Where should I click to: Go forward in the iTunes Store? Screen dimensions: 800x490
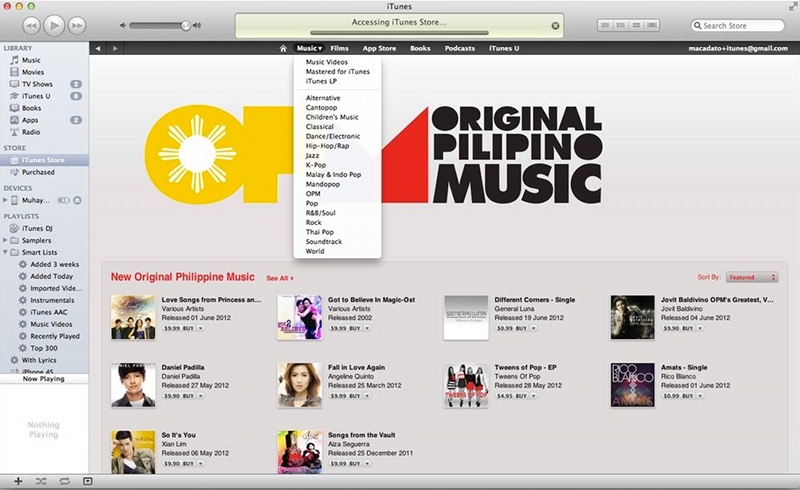click(115, 48)
